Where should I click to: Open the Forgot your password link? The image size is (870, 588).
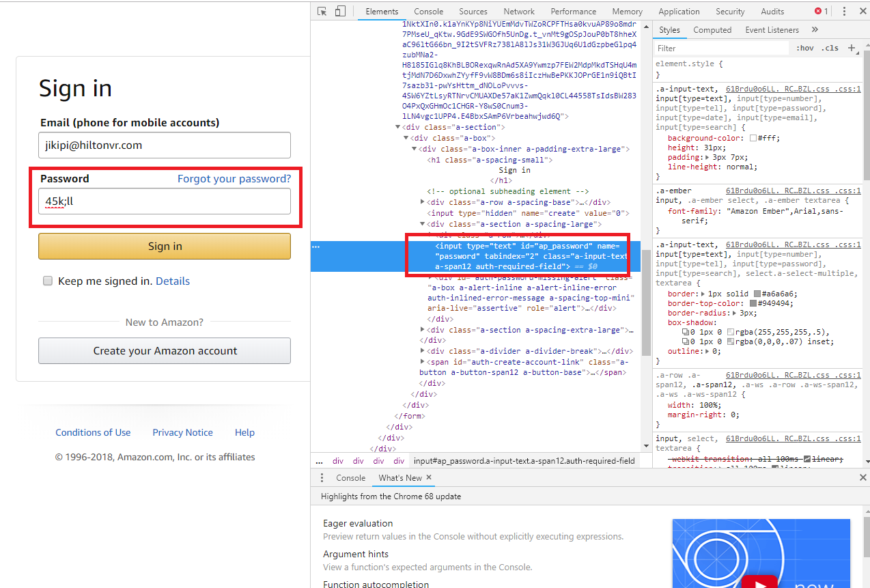234,178
